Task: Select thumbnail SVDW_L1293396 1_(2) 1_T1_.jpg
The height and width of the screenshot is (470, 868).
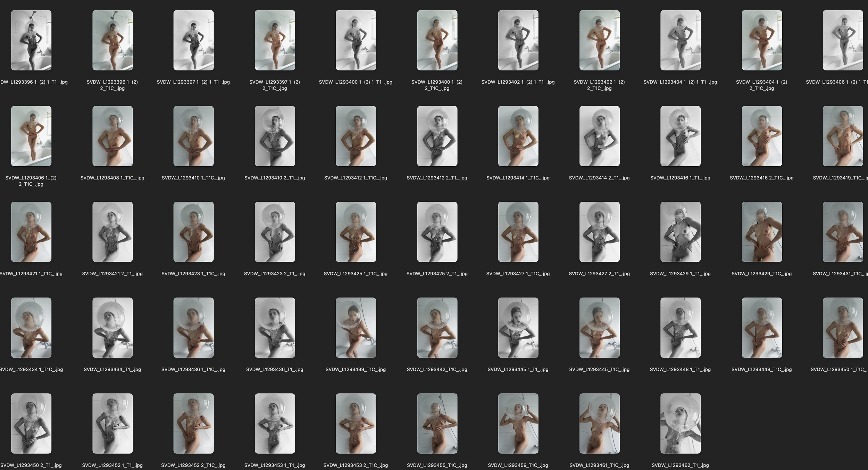Action: 33,40
